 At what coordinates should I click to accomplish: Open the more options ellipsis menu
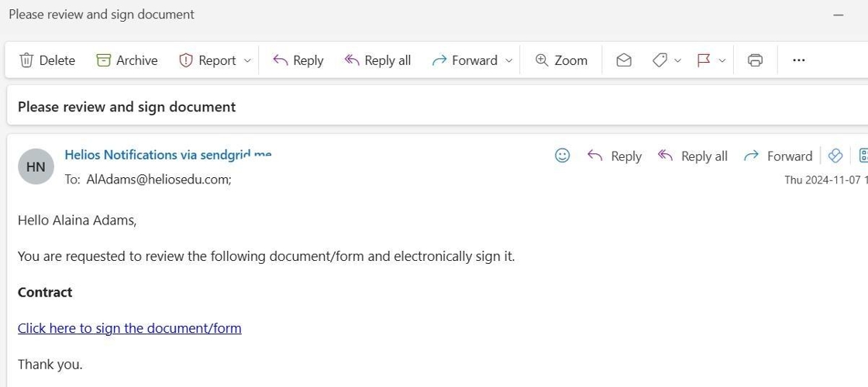coord(799,60)
